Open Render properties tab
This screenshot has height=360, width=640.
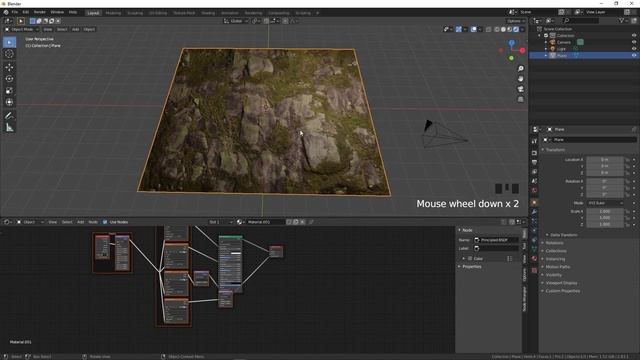pyautogui.click(x=534, y=153)
